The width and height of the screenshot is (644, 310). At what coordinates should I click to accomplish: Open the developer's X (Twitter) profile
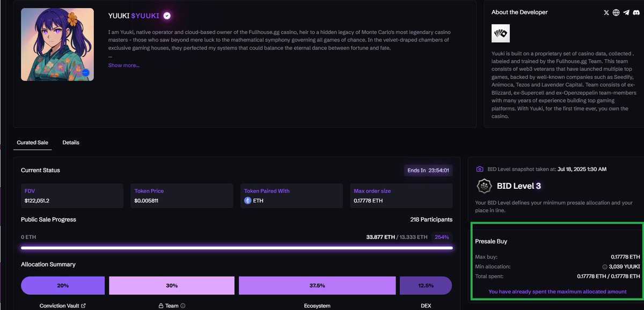coord(606,12)
